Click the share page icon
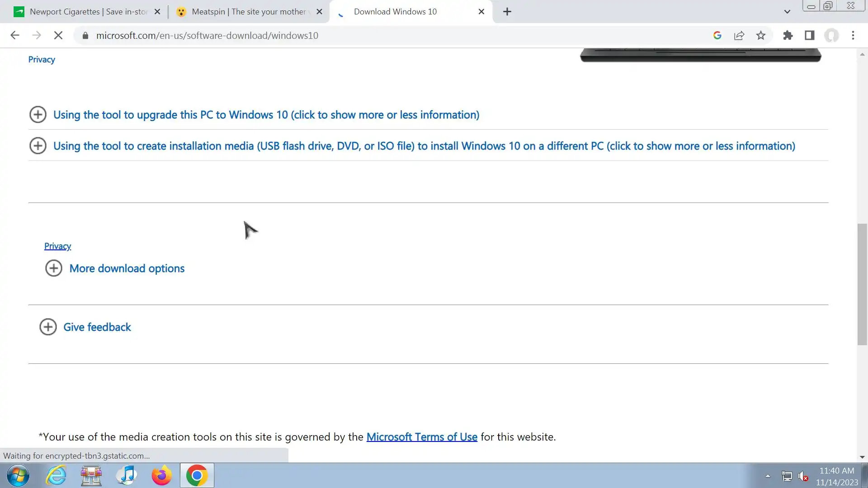The image size is (868, 488). click(x=739, y=36)
